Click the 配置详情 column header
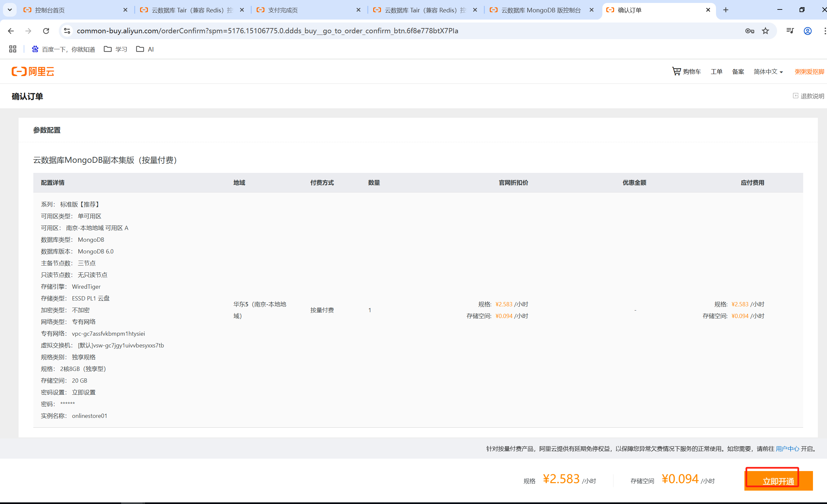827x504 pixels. (53, 183)
